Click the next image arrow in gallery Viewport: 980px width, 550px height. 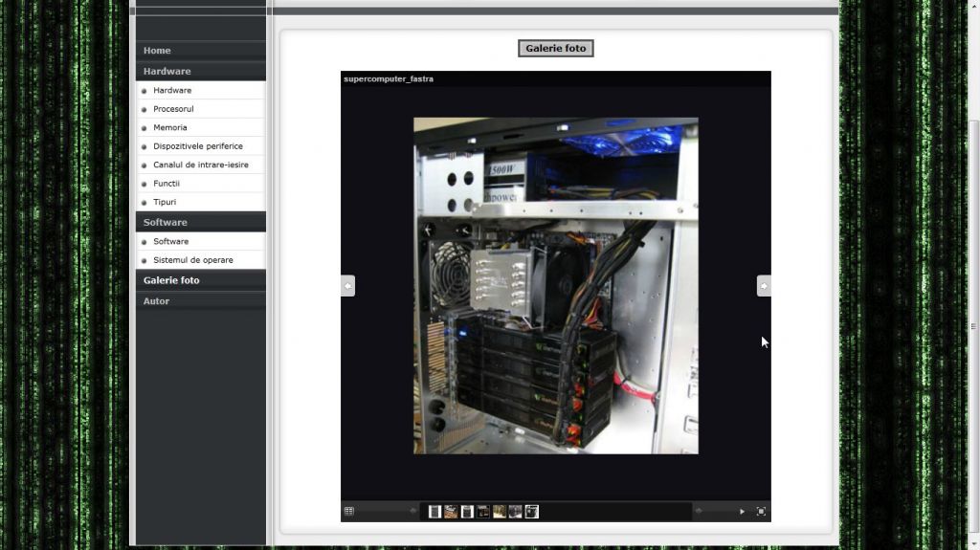click(763, 286)
